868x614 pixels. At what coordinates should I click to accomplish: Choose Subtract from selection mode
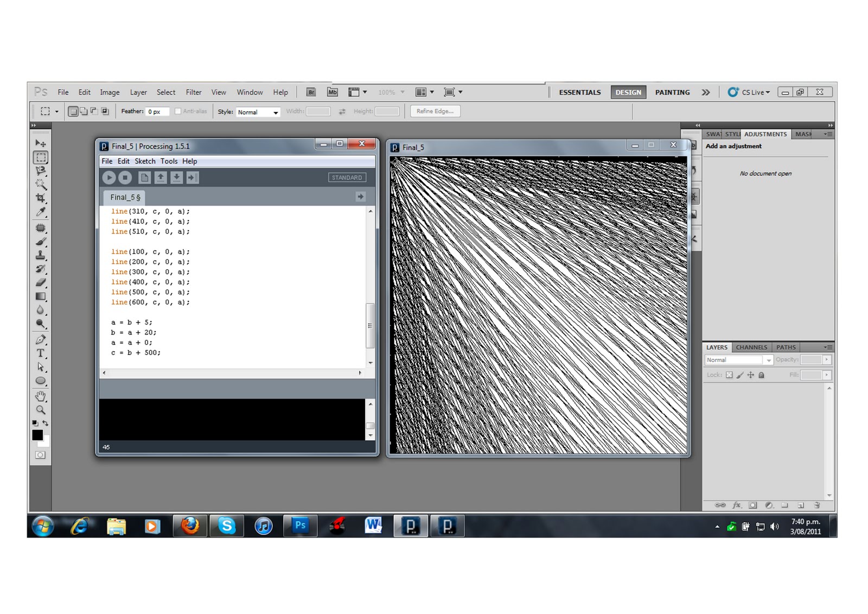[x=94, y=111]
